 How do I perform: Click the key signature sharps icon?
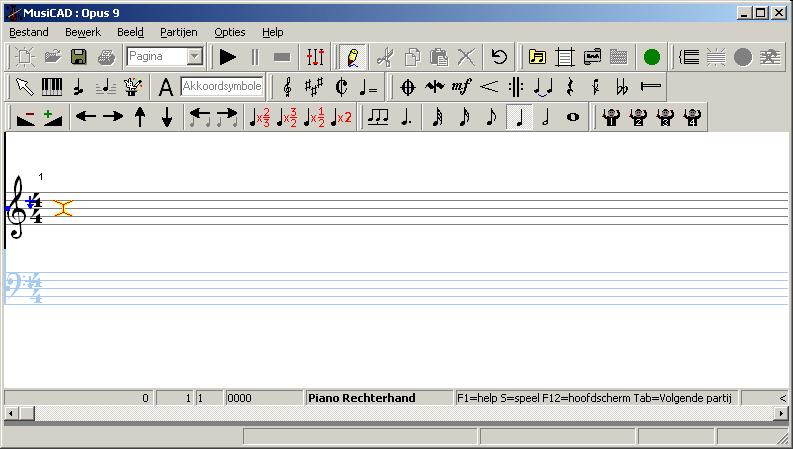pyautogui.click(x=314, y=87)
